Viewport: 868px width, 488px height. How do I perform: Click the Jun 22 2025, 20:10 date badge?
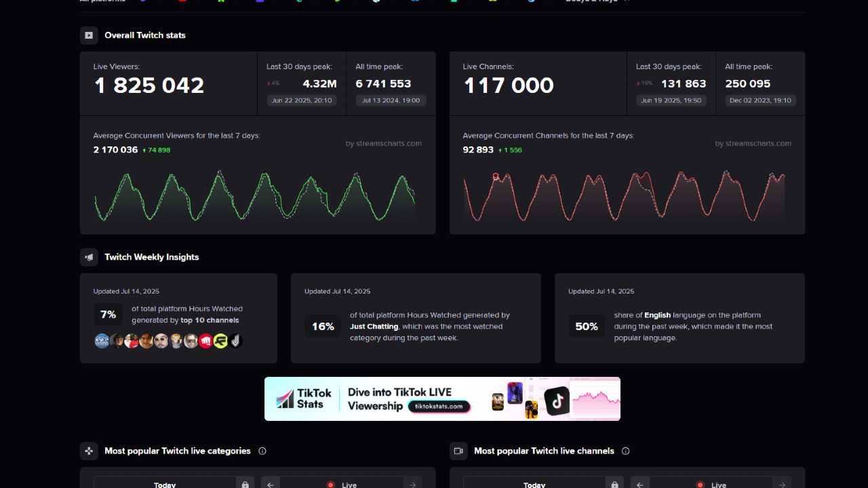pyautogui.click(x=302, y=100)
